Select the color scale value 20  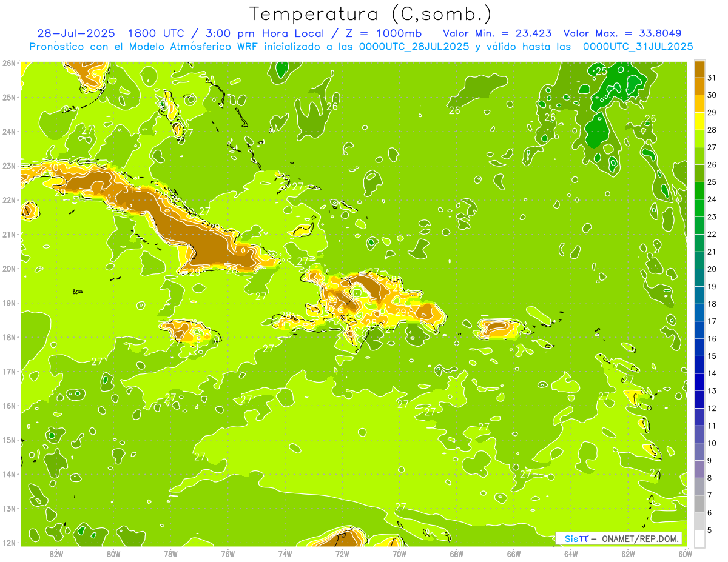tap(712, 269)
